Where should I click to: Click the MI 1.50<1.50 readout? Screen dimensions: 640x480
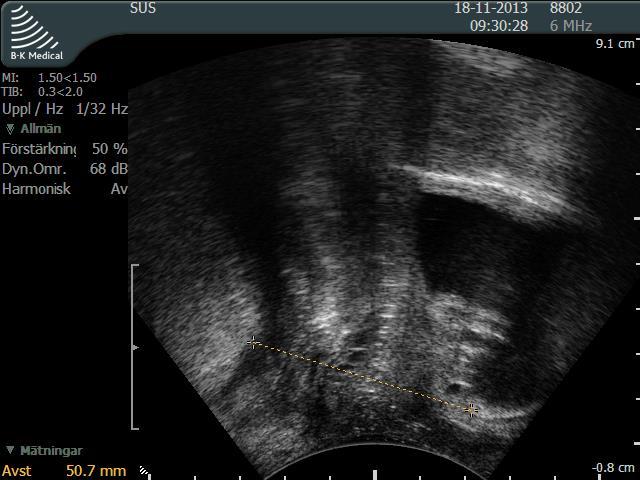49,78
